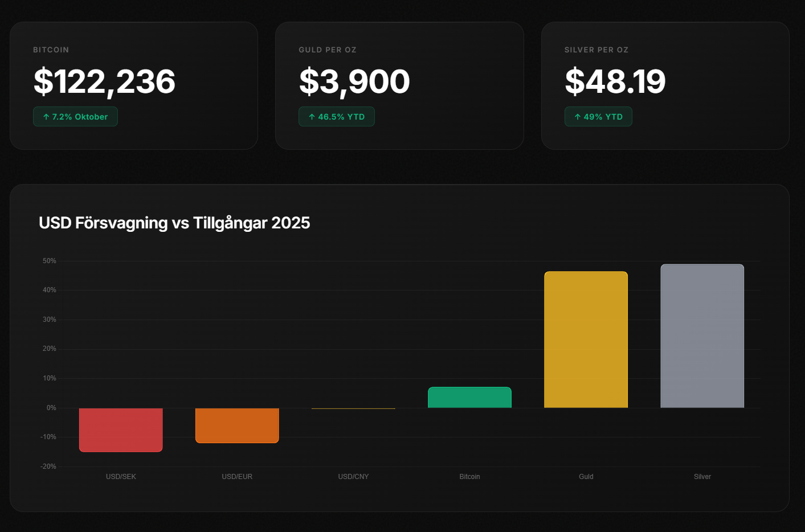Click the up arrow in the silver YTD badge
Viewport: 805px width, 532px height.
click(x=578, y=117)
